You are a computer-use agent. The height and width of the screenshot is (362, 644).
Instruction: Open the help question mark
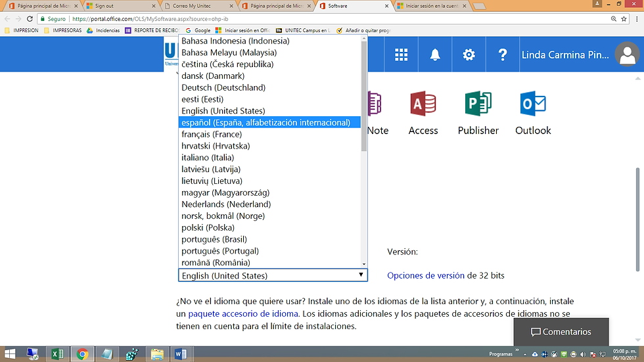(x=502, y=55)
